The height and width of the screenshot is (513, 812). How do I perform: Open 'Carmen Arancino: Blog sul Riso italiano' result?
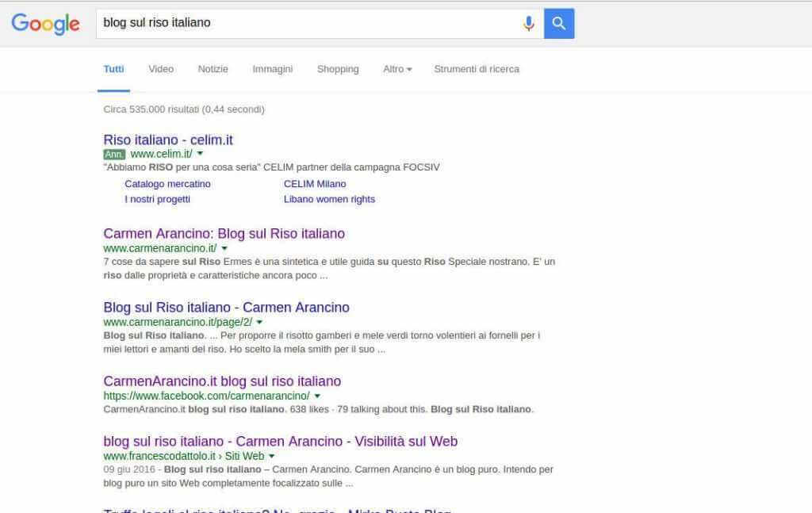coord(224,233)
